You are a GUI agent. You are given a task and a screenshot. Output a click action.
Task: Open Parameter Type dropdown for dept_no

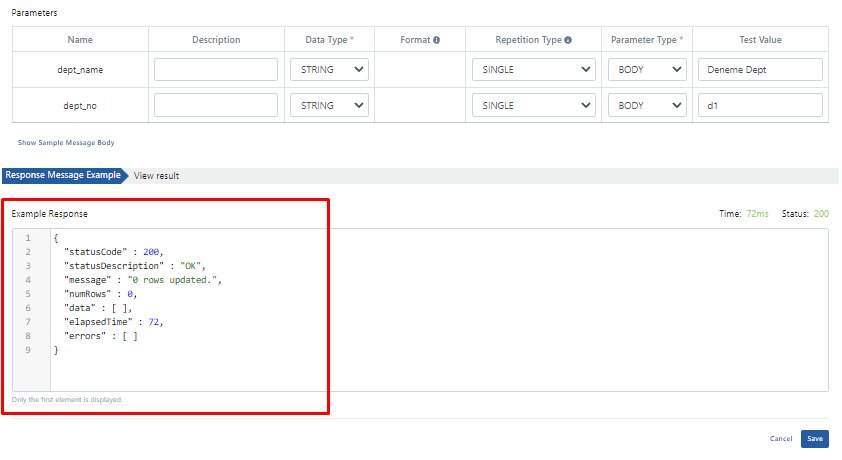click(x=647, y=105)
